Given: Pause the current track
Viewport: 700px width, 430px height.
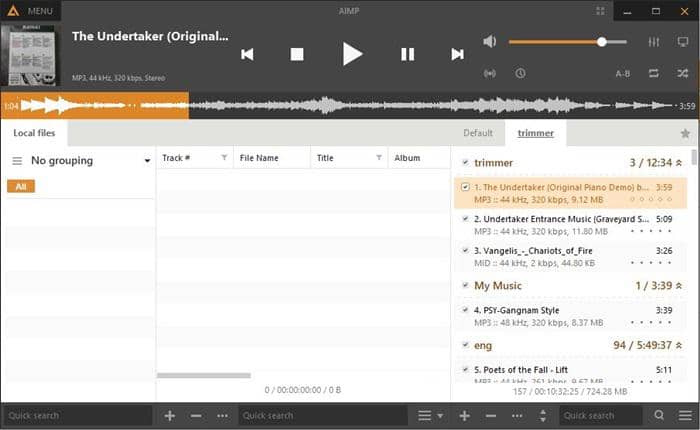Looking at the screenshot, I should 407,54.
